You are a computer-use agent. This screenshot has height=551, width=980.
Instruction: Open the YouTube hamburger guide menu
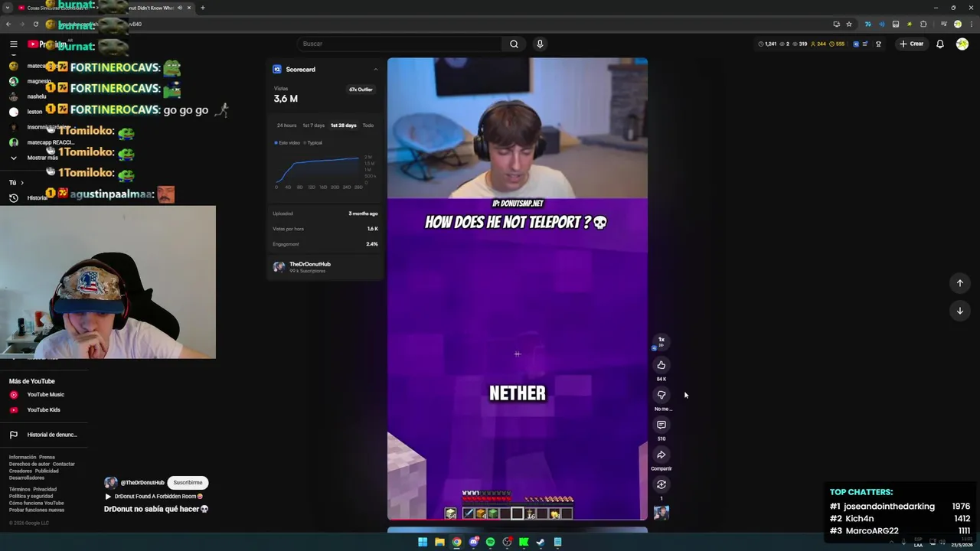pos(13,44)
